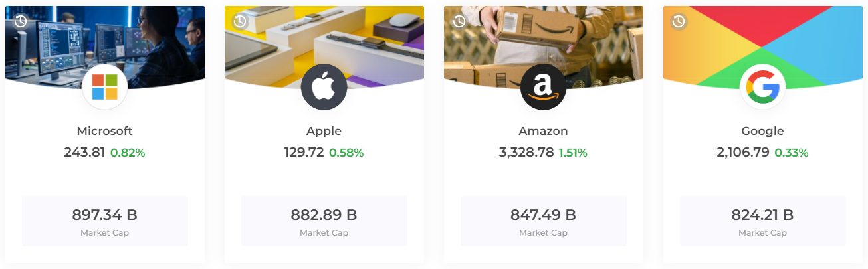The image size is (868, 269).
Task: Click Apple products banner image
Action: click(324, 40)
